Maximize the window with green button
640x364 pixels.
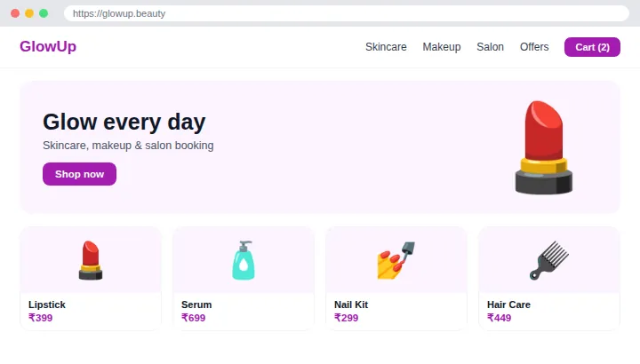pos(44,13)
